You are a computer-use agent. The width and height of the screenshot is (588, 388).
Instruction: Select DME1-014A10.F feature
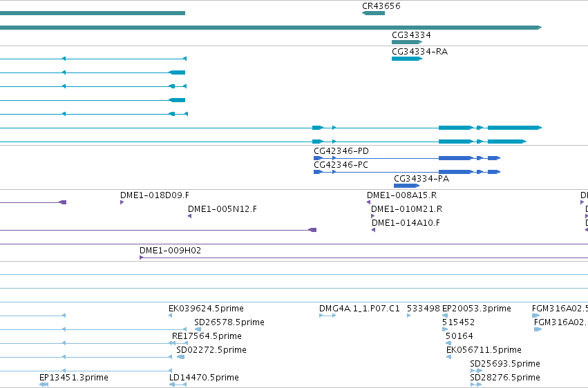[x=374, y=230]
